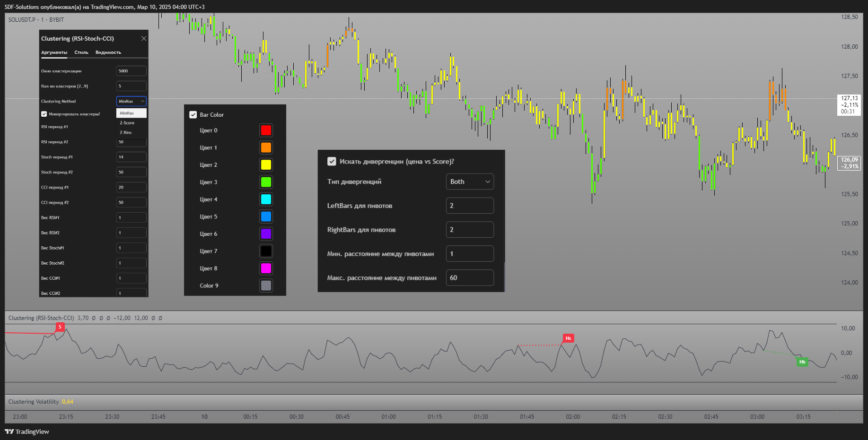Click the Кол-во кластеров [2..9] field
This screenshot has height=440, width=868.
tap(132, 86)
